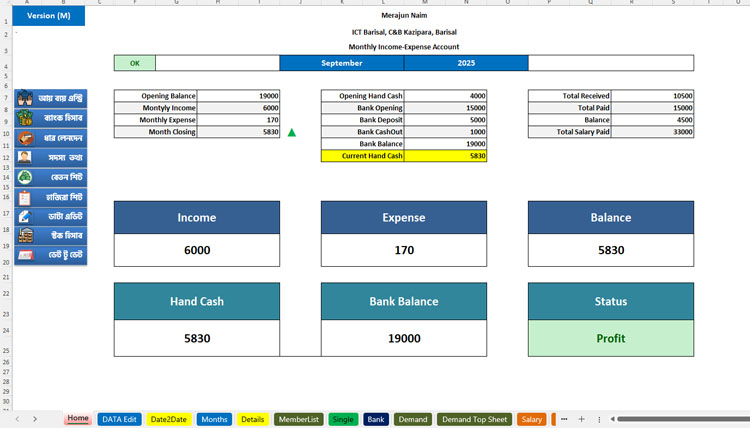Image resolution: width=750 pixels, height=428 pixels.
Task: Switch to the Single sheet tab
Action: pos(343,419)
